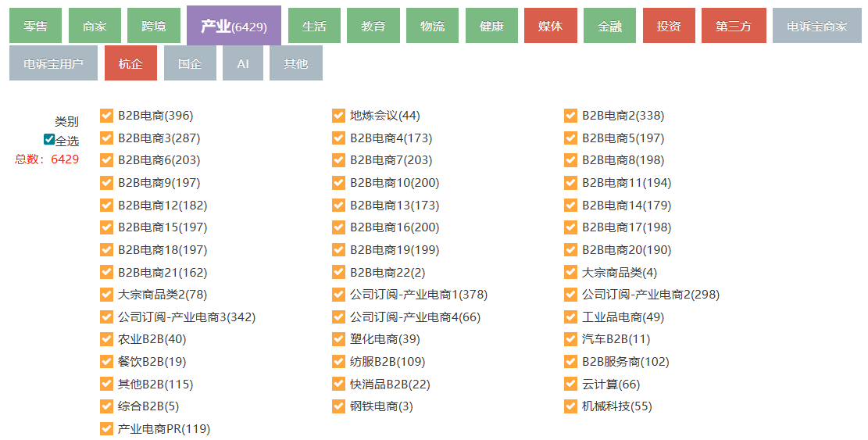Click the 产业(6429) active tab

[x=234, y=27]
